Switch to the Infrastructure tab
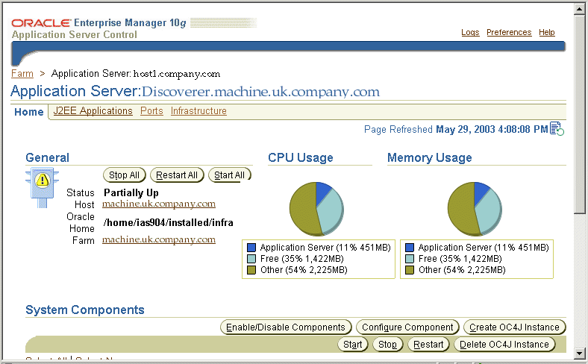Viewport: 588px width, 364px height. (198, 111)
